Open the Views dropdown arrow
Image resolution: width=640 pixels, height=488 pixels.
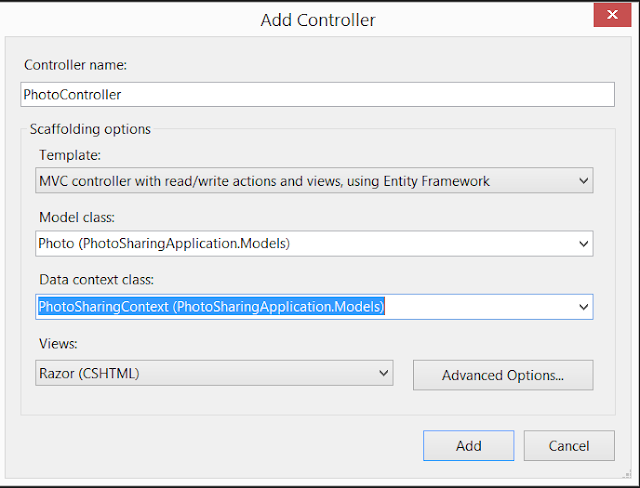(383, 373)
